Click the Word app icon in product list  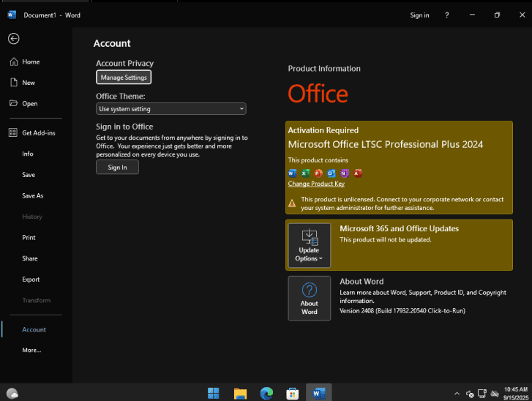click(x=292, y=173)
